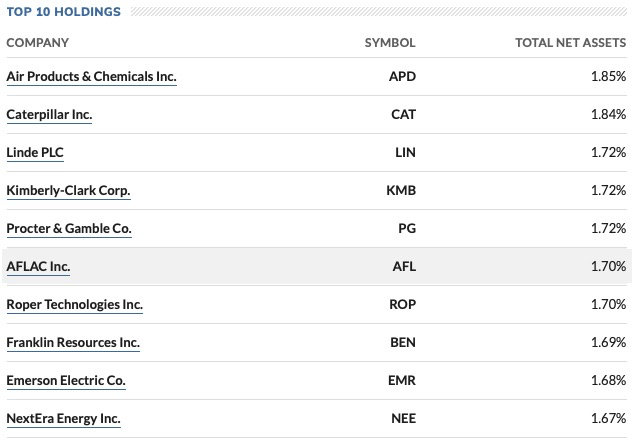
Task: Select the AFL symbol in highlighted row
Action: 404,267
